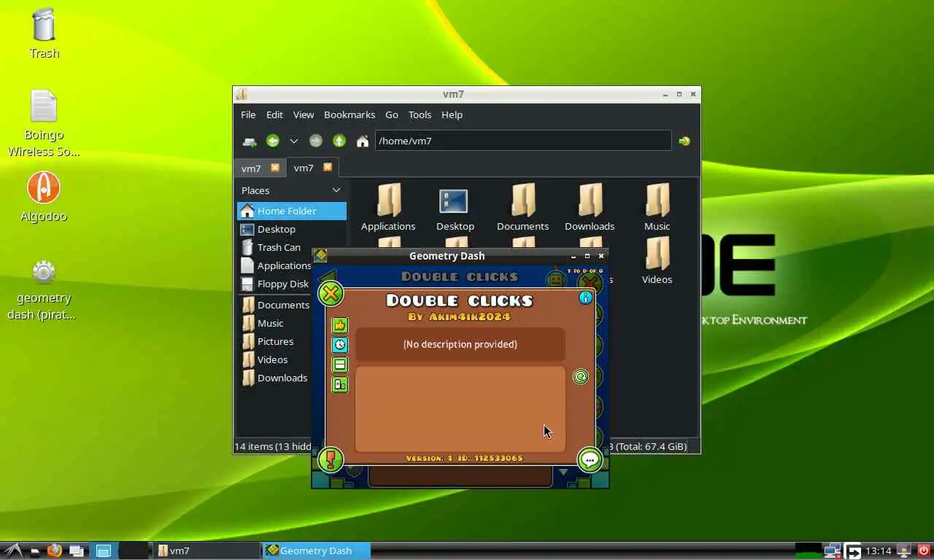The height and width of the screenshot is (560, 934).
Task: Select the Documents folder icon in file view
Action: point(522,207)
